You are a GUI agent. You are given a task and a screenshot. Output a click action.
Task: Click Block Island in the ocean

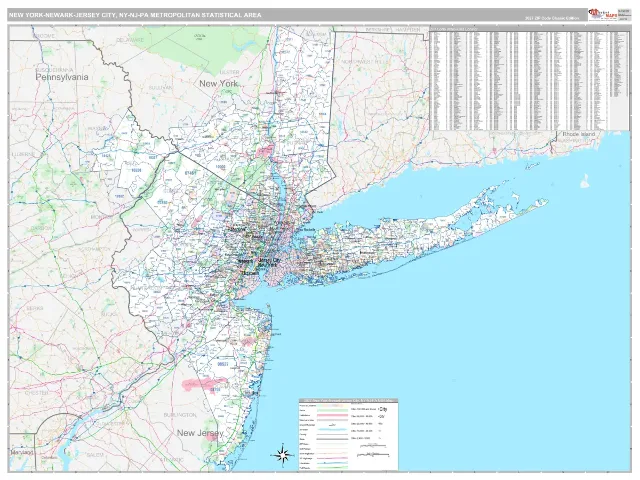coord(584,182)
